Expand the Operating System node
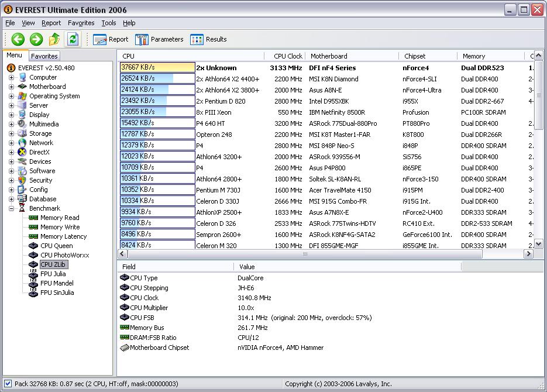 [x=12, y=97]
